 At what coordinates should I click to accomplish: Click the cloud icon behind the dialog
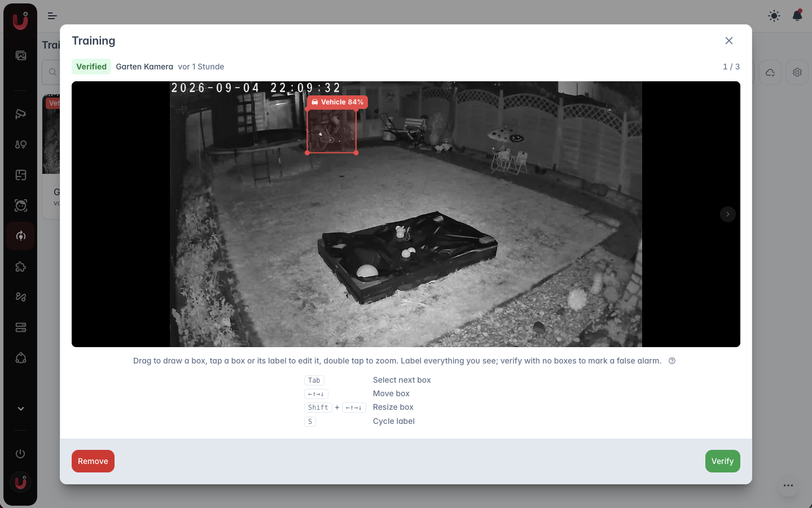coord(770,72)
